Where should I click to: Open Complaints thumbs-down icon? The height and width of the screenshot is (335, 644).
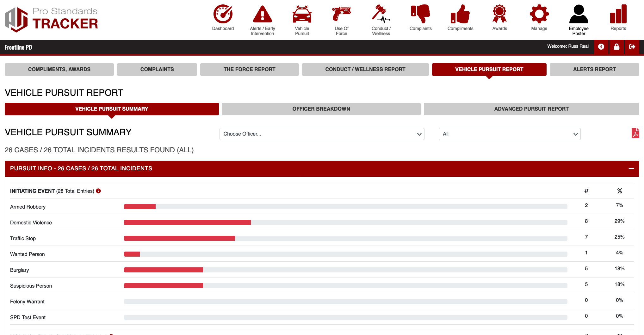click(420, 14)
